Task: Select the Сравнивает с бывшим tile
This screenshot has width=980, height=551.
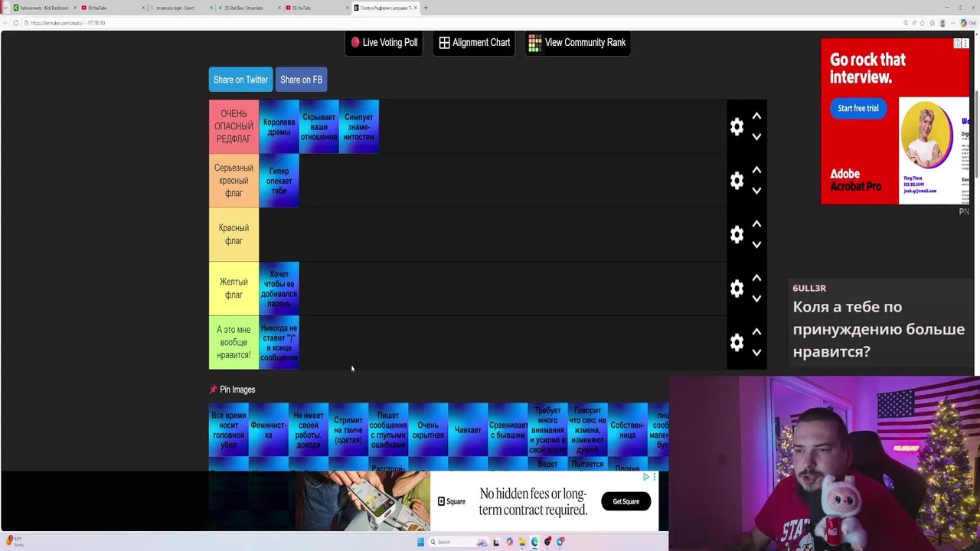Action: [x=508, y=429]
